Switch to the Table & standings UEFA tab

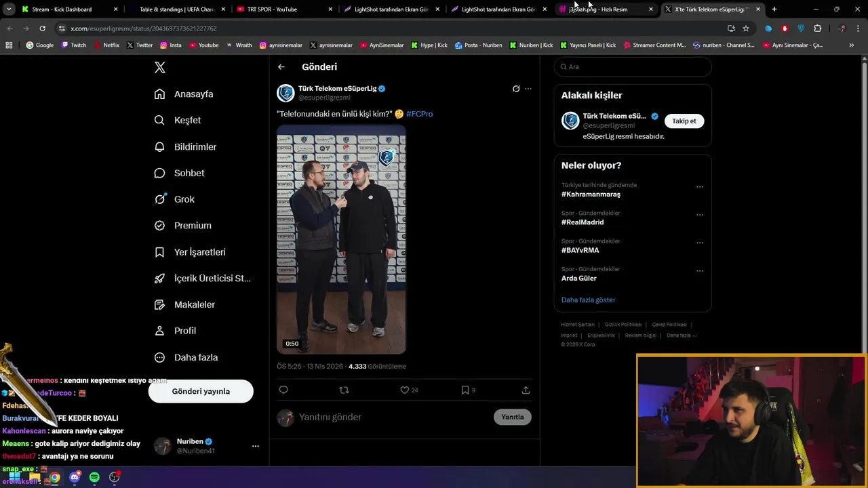pos(176,9)
